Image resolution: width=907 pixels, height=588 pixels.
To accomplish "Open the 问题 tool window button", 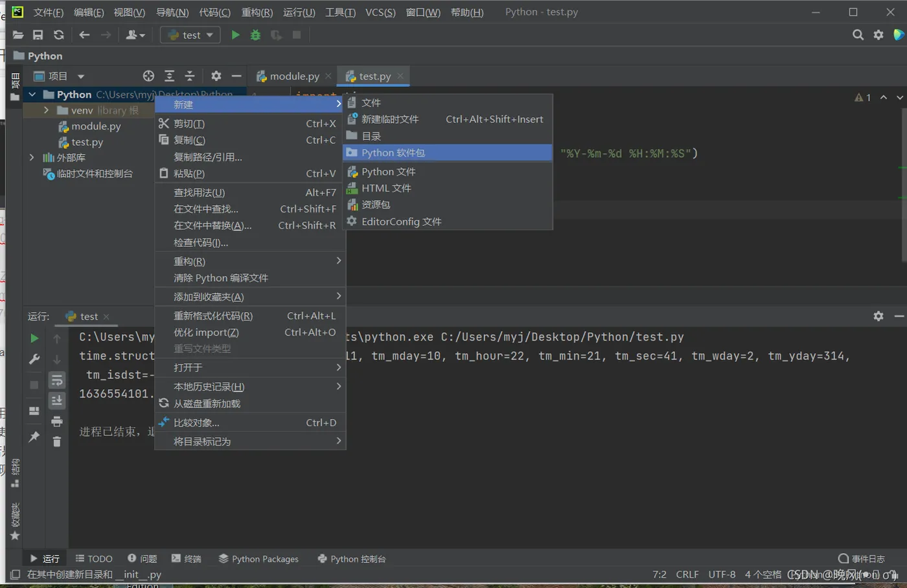I will click(x=142, y=558).
